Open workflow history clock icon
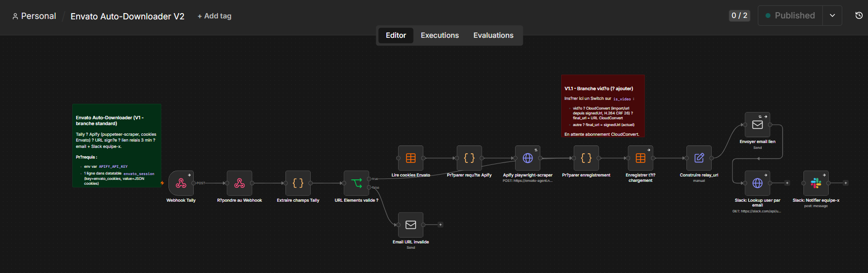 click(859, 16)
